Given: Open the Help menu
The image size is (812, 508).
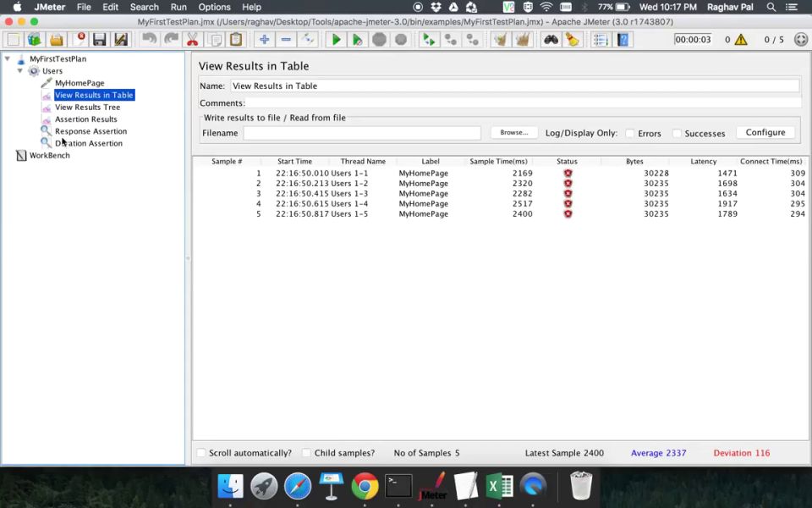Looking at the screenshot, I should (252, 8).
